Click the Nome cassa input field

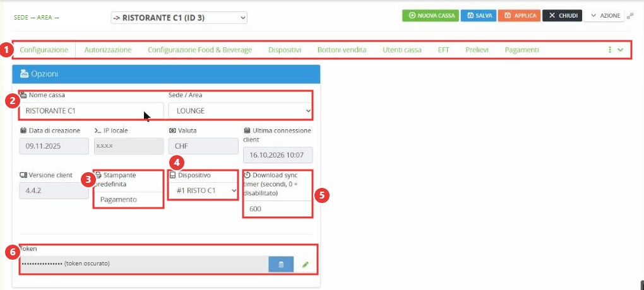91,111
